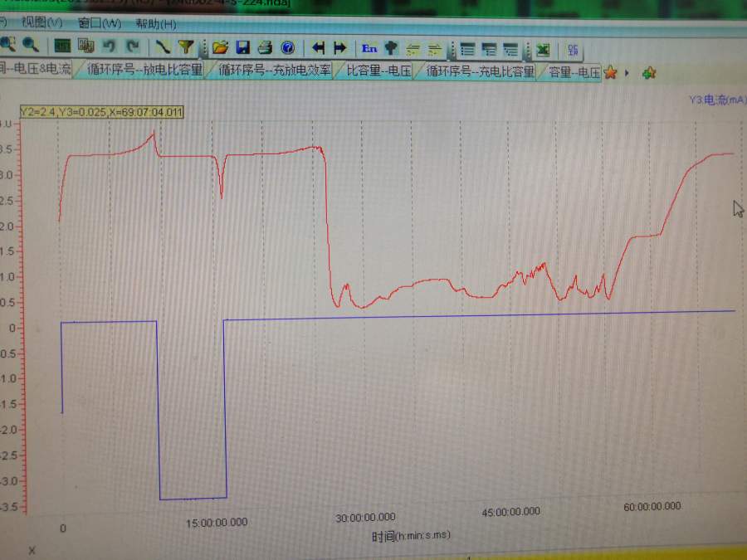Print the chart with printer icon
Screen dimensions: 747x560
265,47
